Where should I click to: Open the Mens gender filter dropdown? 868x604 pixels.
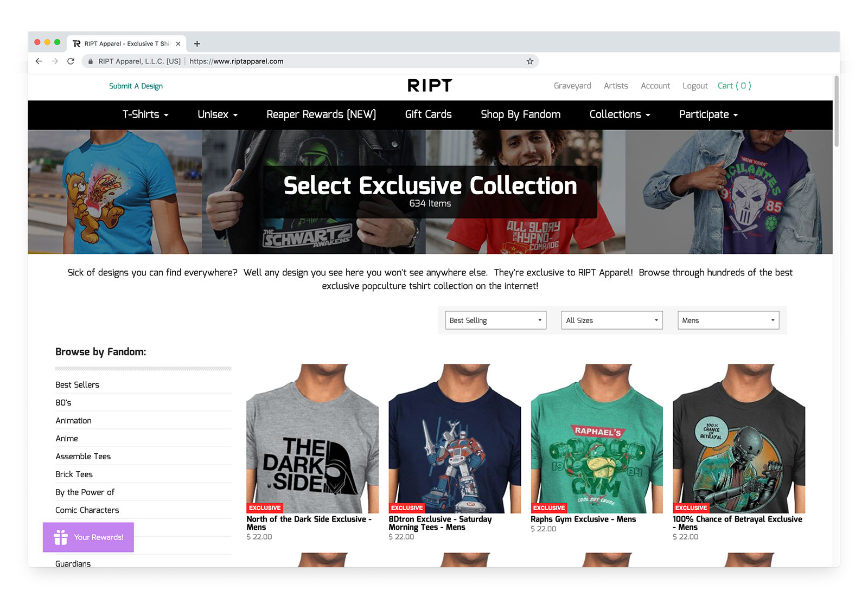point(728,320)
